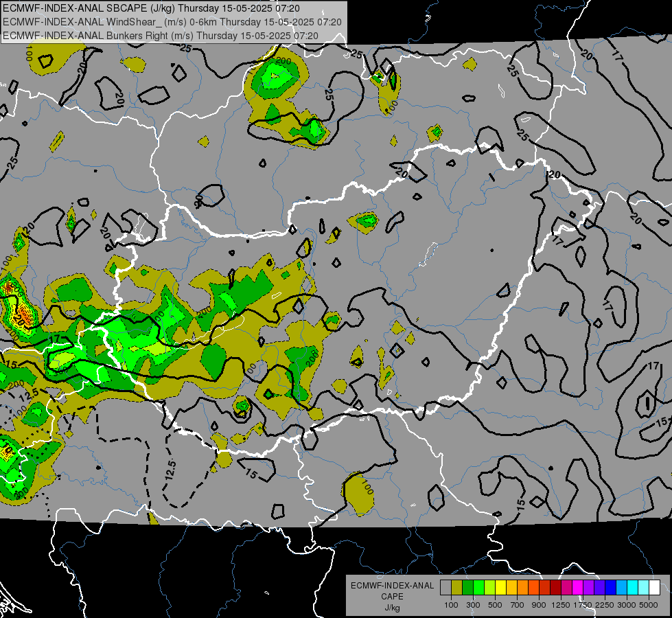
Task: Click the ECMWF-INDEX-ANAL legend title
Action: 392,586
